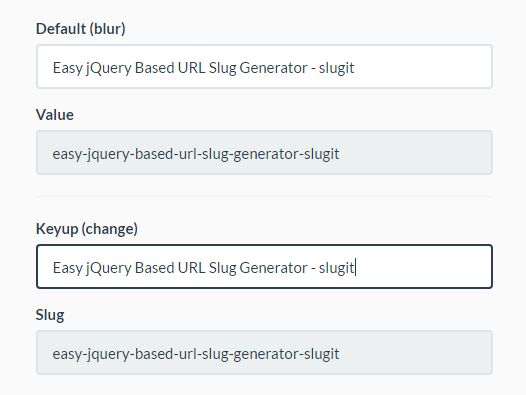Click the "Keyup (change)" label
This screenshot has height=395, width=526.
[x=87, y=229]
